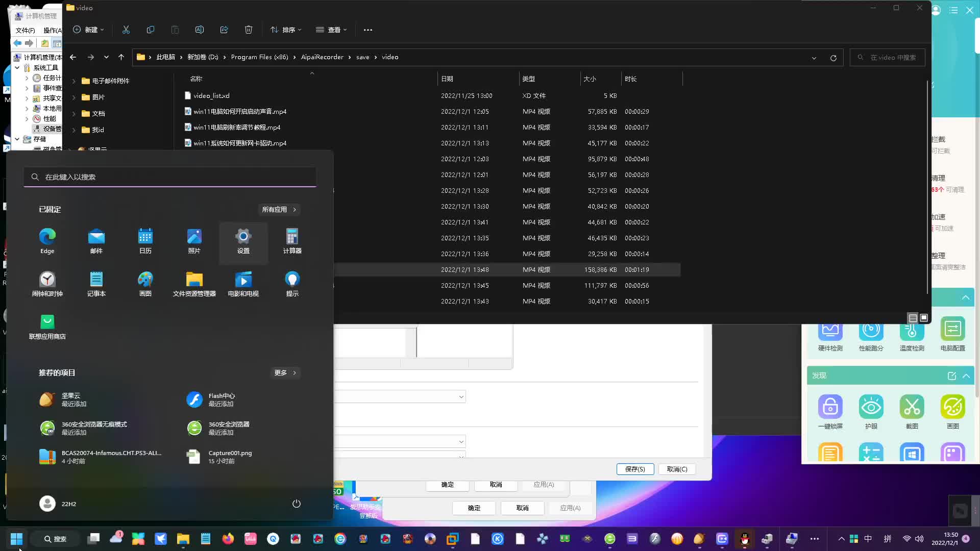Scroll down the recommended items list
The width and height of the screenshot is (980, 551).
click(x=285, y=372)
